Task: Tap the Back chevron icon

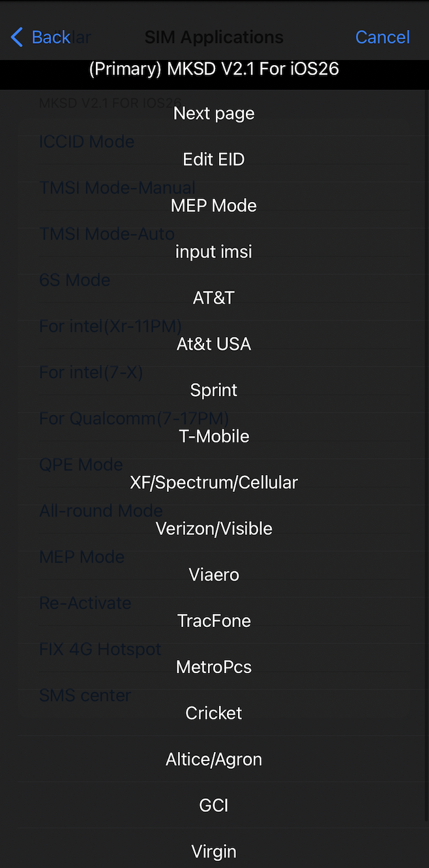Action: pyautogui.click(x=18, y=37)
